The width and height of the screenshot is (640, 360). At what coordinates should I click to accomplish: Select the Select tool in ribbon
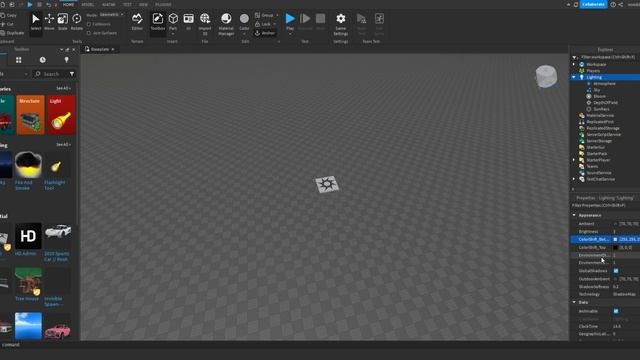point(36,22)
